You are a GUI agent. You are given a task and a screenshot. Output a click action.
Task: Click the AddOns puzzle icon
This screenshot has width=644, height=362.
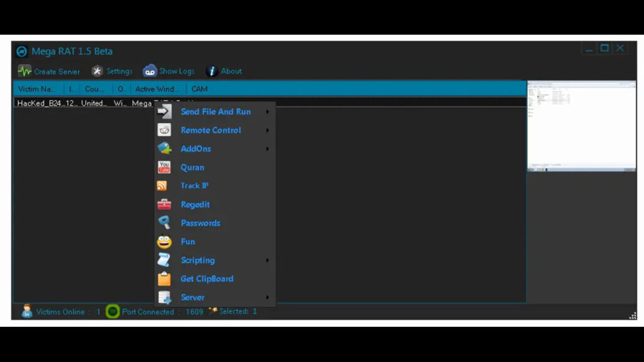tap(164, 148)
